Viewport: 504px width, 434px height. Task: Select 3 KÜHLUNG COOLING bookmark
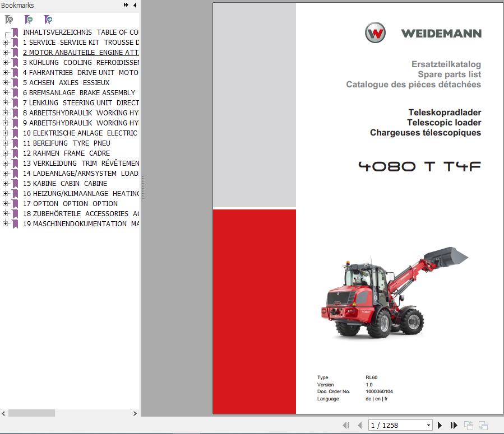point(81,63)
